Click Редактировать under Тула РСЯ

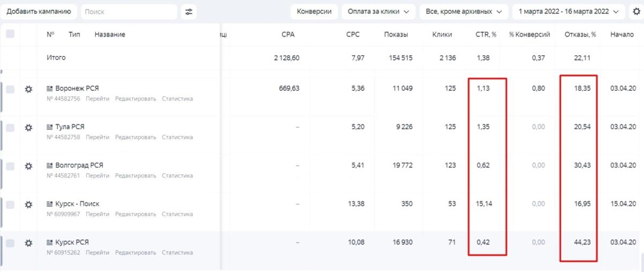[x=136, y=137]
